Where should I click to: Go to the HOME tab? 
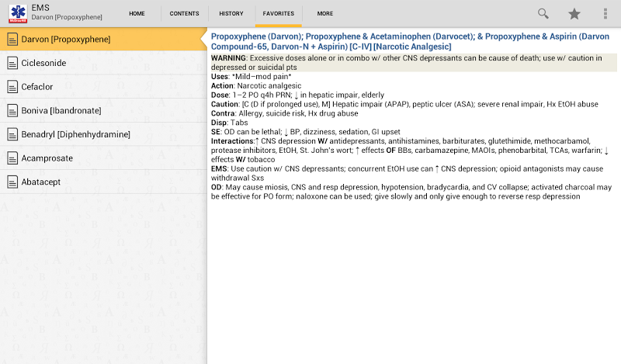[137, 13]
